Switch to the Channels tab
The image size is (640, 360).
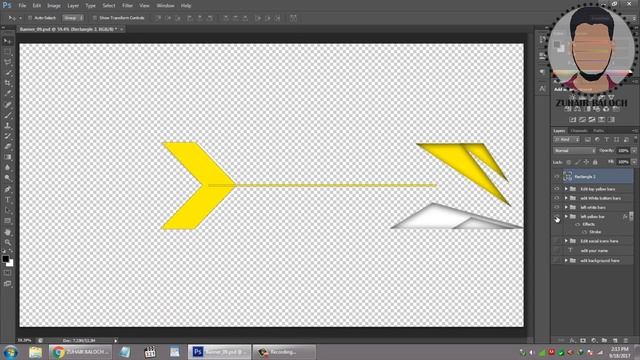tap(579, 131)
